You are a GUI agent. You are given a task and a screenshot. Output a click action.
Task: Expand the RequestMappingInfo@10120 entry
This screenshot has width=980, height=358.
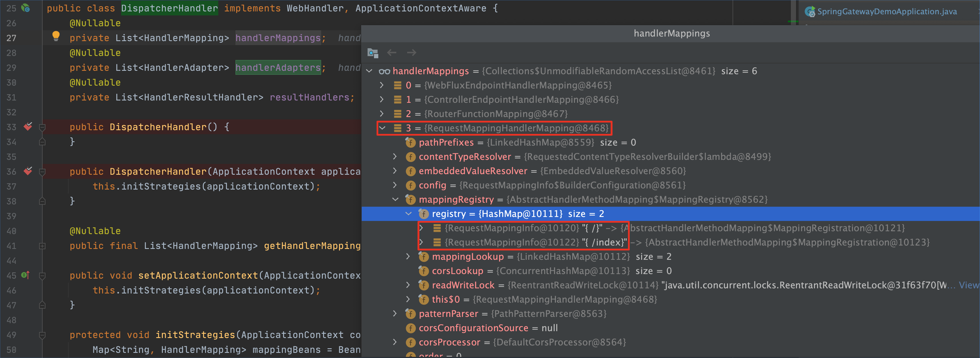(x=421, y=228)
